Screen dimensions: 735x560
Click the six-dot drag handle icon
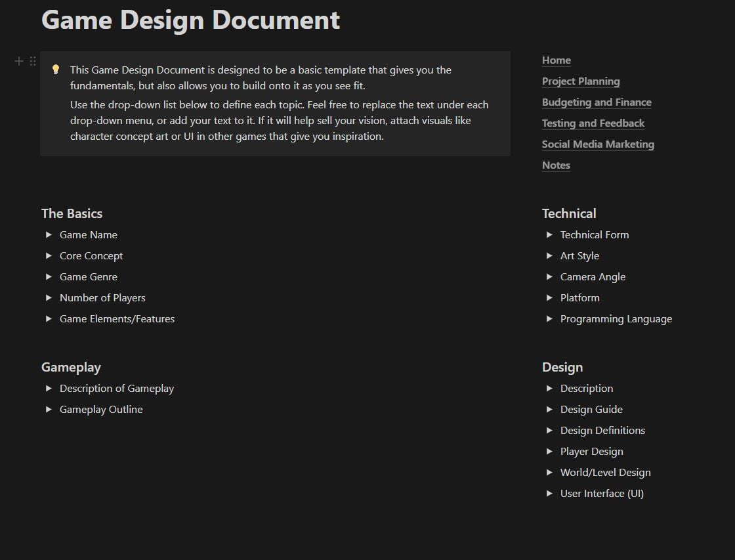(x=33, y=60)
